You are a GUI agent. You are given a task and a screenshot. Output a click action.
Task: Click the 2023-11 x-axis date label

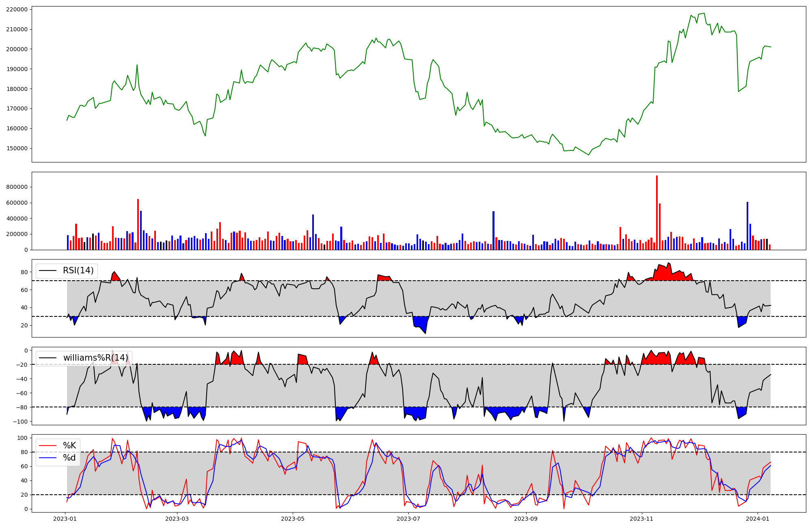click(641, 519)
